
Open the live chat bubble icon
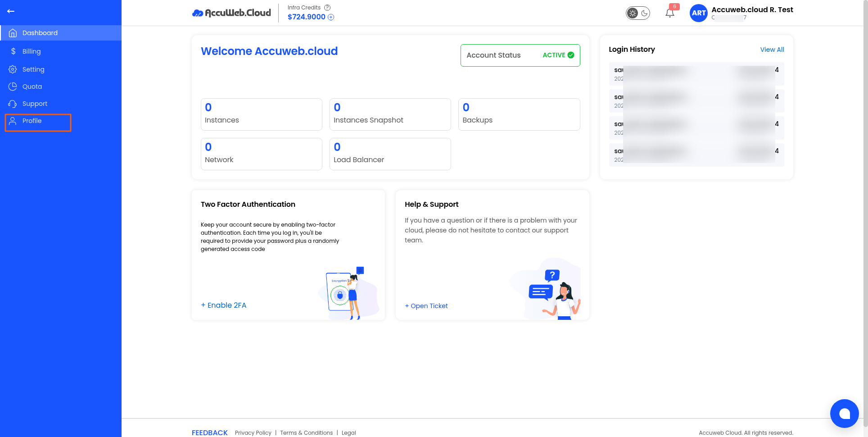pyautogui.click(x=845, y=414)
